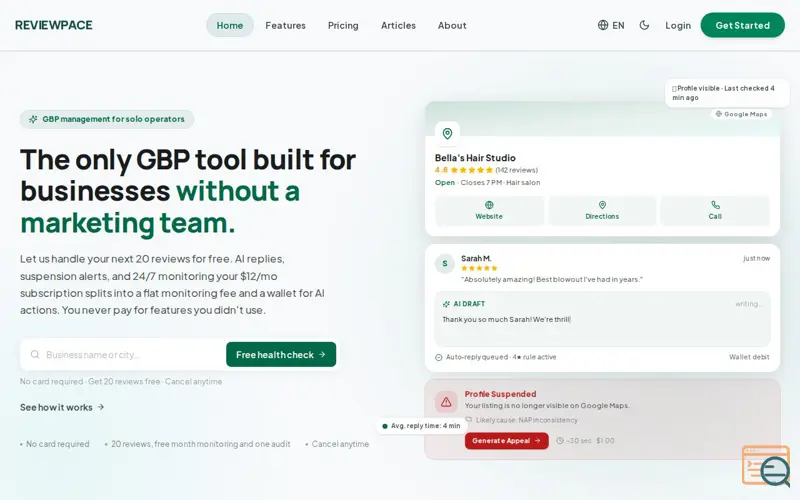Click the clock icon next to ~30 sec
The width and height of the screenshot is (800, 500).
point(560,441)
